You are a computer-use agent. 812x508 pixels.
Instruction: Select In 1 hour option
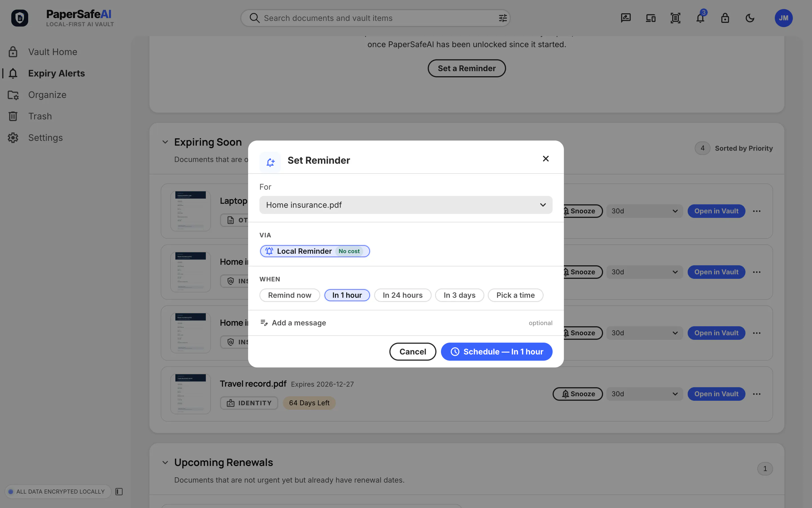(x=347, y=295)
